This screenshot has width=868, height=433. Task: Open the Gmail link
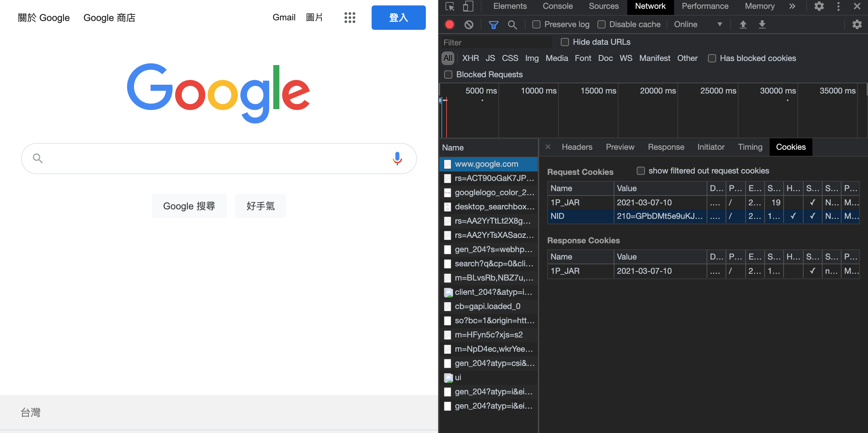(x=284, y=17)
